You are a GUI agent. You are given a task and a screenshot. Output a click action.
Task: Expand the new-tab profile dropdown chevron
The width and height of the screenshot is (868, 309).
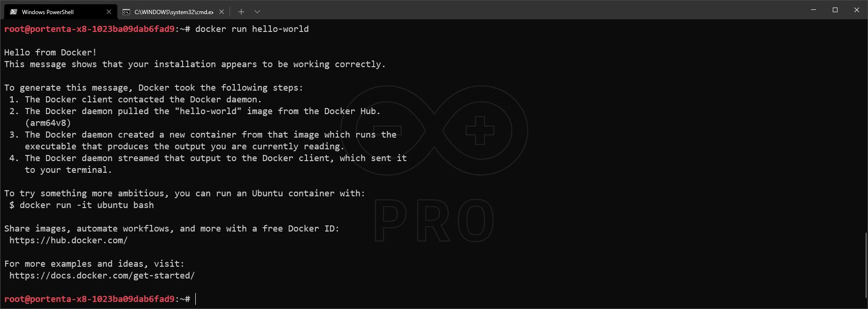click(x=257, y=12)
